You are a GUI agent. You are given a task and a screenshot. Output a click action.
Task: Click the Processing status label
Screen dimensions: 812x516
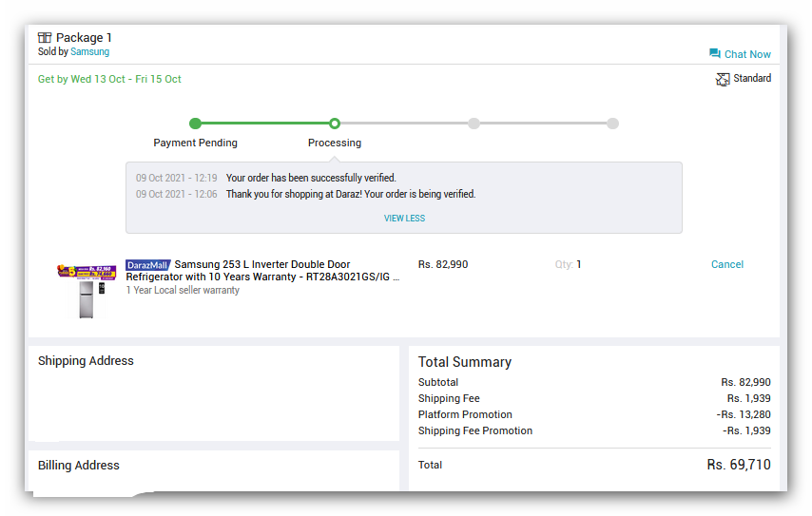pyautogui.click(x=335, y=143)
